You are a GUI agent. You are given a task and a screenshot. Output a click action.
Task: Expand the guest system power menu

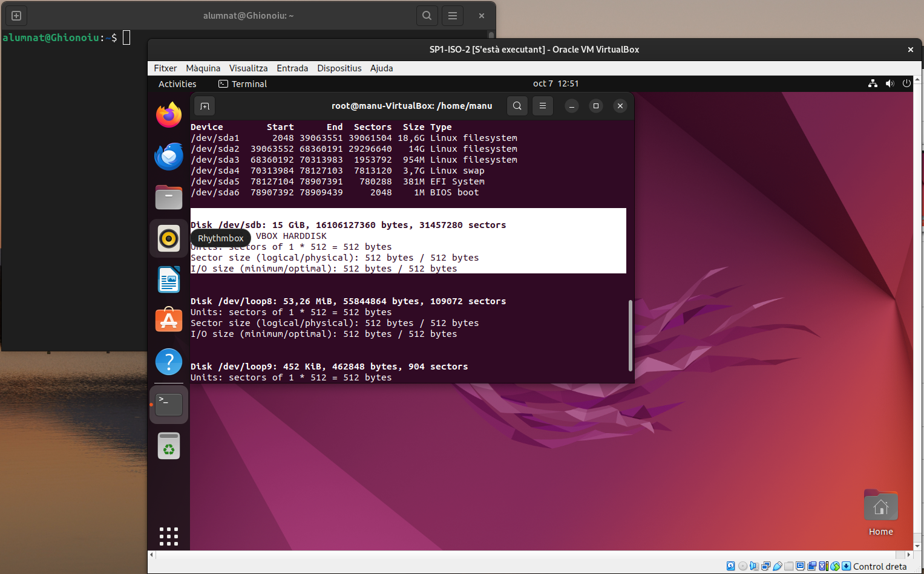(x=906, y=83)
